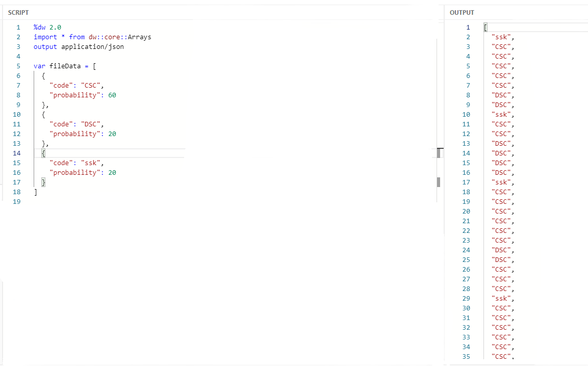Screen dimensions: 588x370
Task: Place cursor on the %dw 2.0 directive
Action: click(x=45, y=27)
